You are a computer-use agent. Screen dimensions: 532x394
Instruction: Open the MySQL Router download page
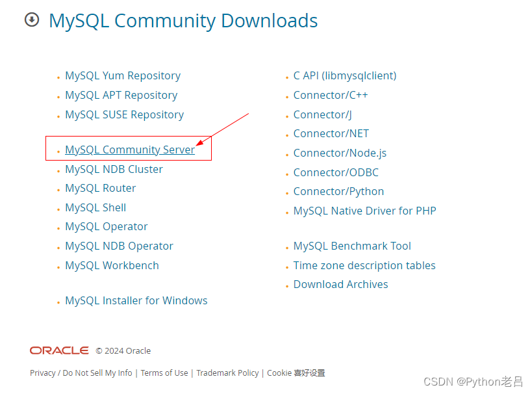(100, 188)
